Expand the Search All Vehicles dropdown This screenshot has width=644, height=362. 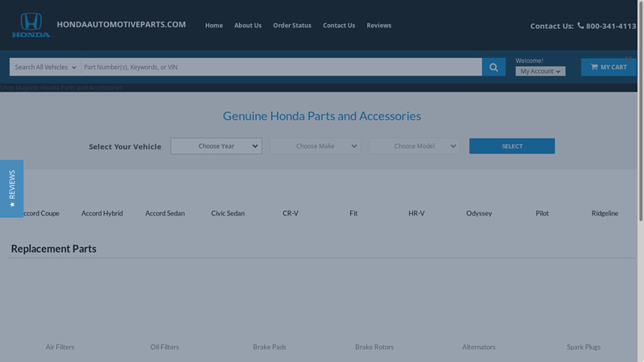pos(45,67)
